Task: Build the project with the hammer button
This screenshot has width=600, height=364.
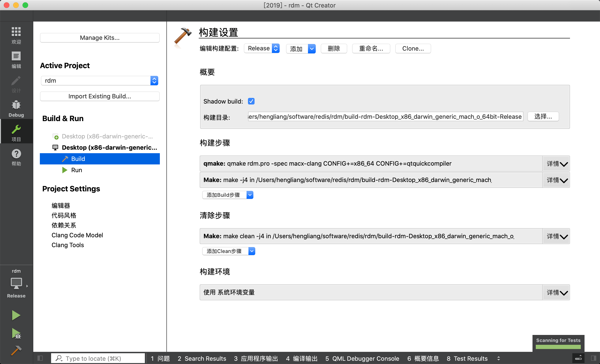Action: [x=16, y=351]
